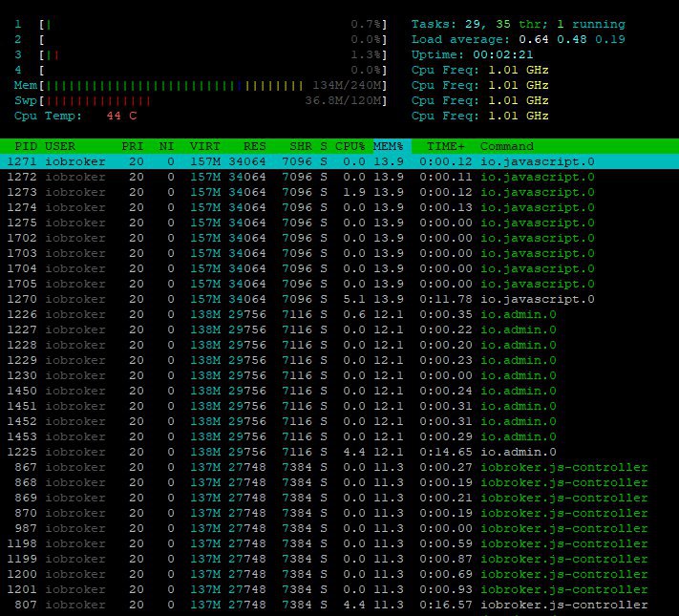679x616 pixels.
Task: Select process row with PID 869
Action: (x=340, y=498)
